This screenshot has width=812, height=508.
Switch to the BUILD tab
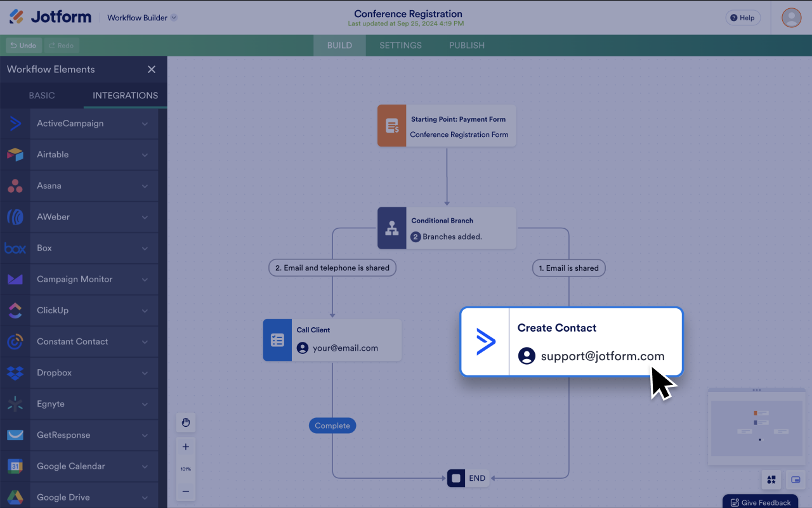click(339, 46)
